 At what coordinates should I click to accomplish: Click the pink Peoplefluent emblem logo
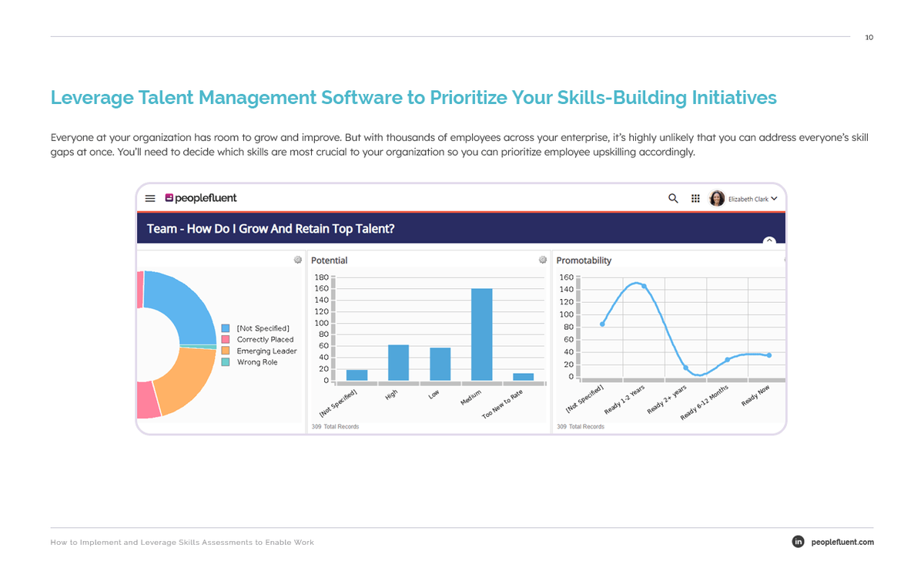click(x=169, y=198)
